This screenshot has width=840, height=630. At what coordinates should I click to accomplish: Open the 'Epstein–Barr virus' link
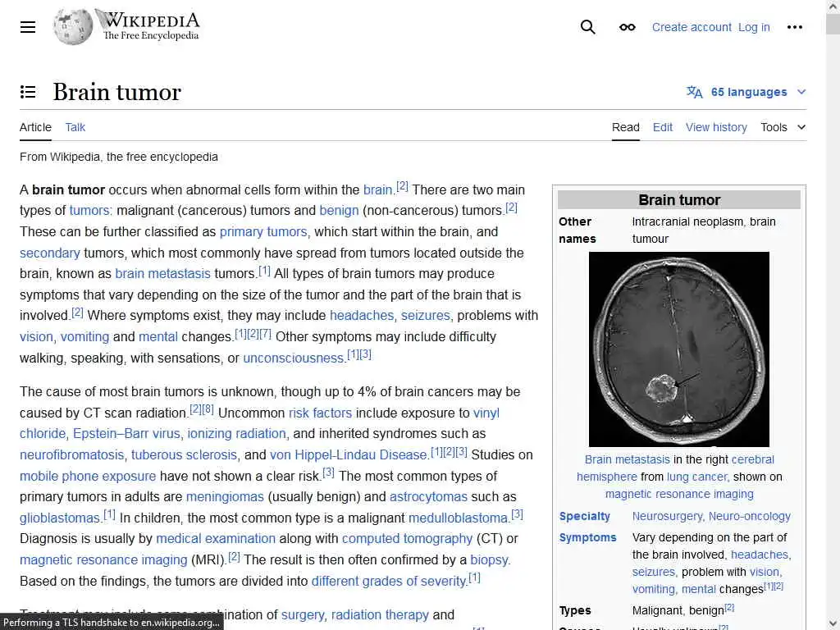(x=127, y=433)
